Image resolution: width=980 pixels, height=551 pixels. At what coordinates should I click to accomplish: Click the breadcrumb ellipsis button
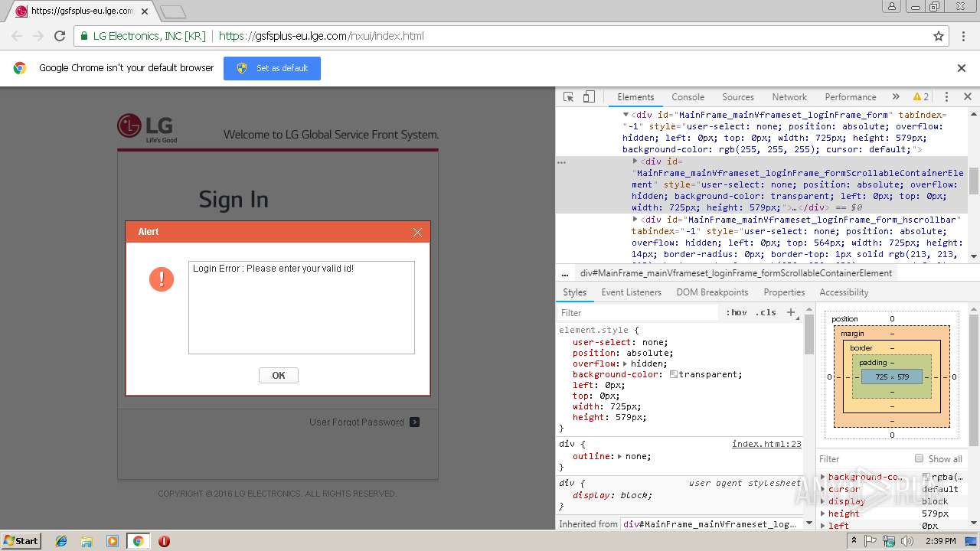[x=565, y=273]
